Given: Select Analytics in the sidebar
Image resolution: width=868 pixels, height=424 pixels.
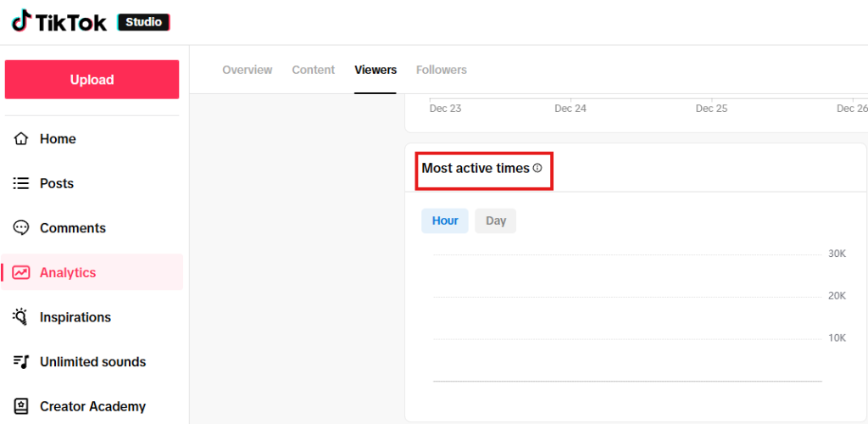Looking at the screenshot, I should click(x=92, y=272).
